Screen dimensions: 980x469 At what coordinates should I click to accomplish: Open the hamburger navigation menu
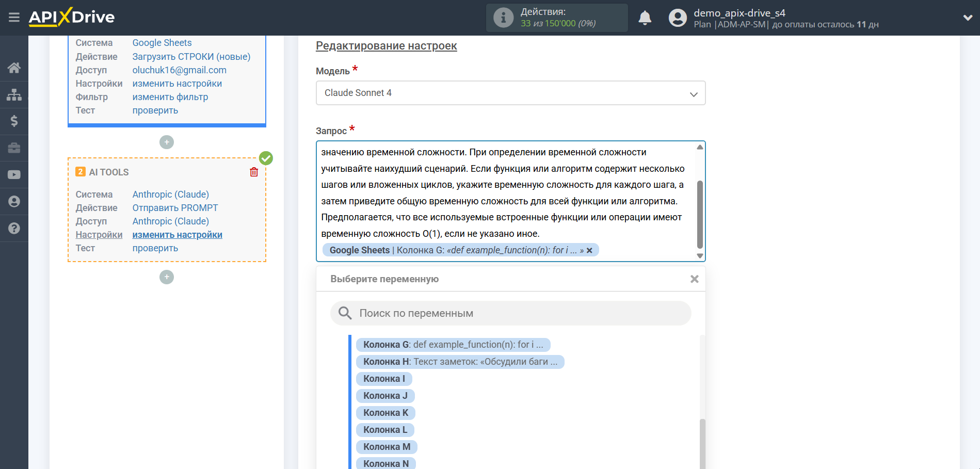click(x=14, y=17)
